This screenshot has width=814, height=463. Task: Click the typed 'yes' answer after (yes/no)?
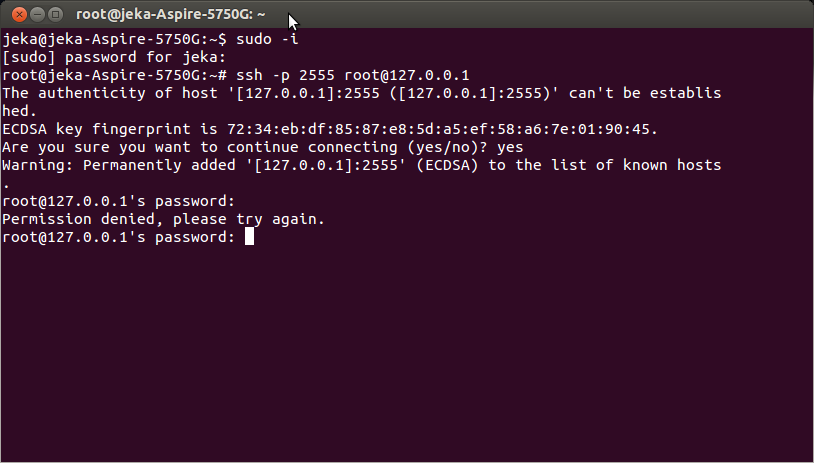[x=510, y=148]
